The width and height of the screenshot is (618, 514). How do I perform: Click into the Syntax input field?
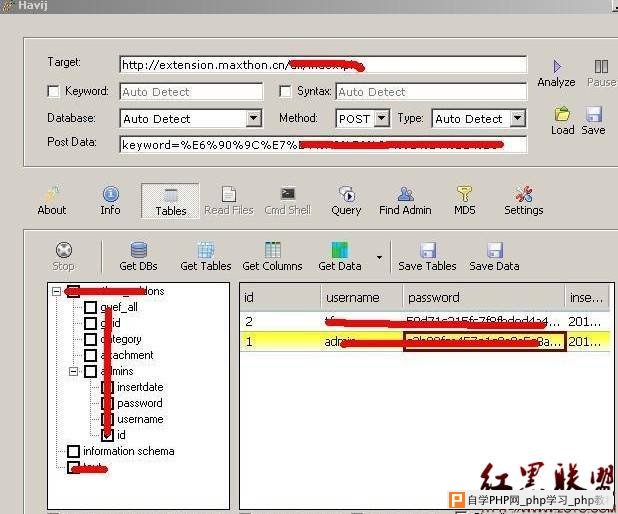(x=431, y=92)
